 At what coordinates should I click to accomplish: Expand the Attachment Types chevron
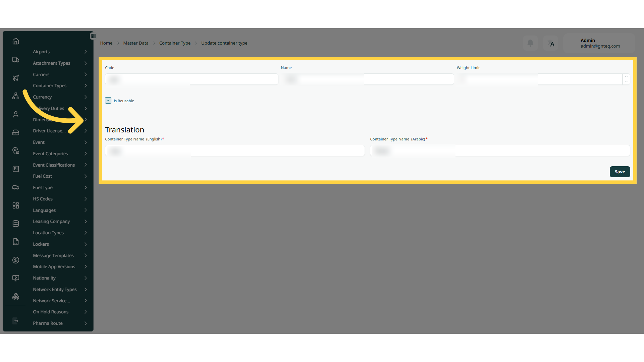tap(86, 63)
